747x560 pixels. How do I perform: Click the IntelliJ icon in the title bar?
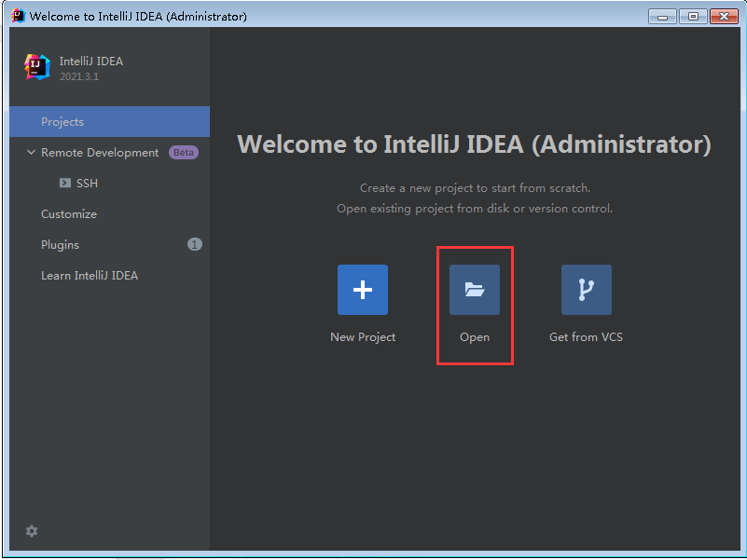(x=18, y=16)
